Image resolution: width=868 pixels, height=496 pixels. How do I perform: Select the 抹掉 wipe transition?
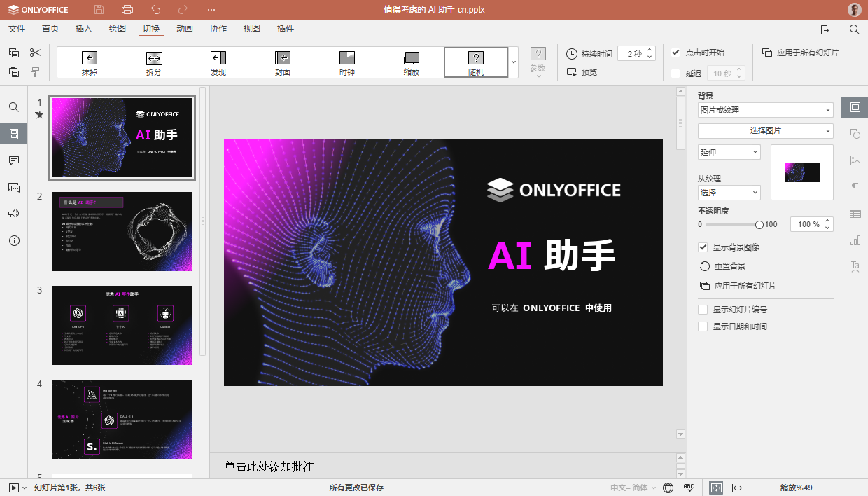point(90,62)
